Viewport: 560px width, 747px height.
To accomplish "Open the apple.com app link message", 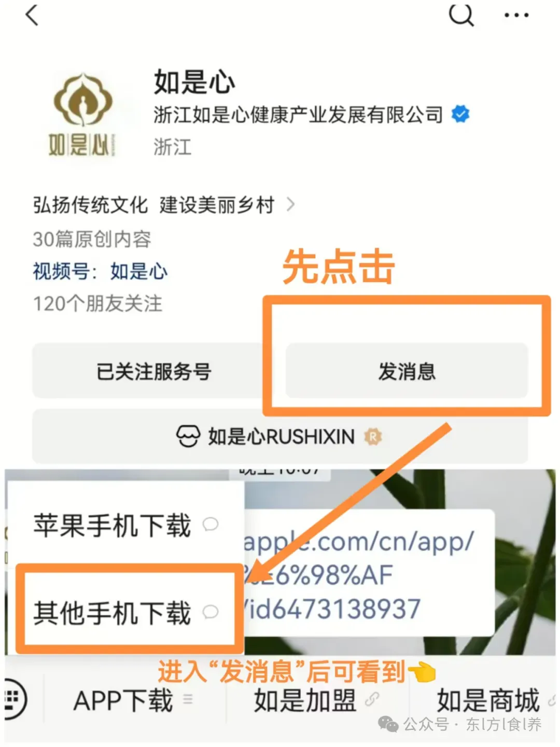I will 368,573.
